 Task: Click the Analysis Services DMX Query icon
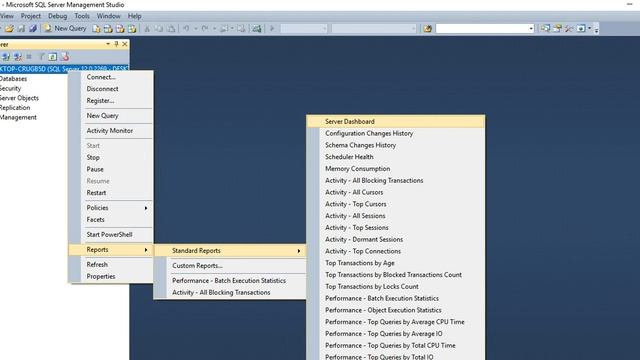[120, 29]
